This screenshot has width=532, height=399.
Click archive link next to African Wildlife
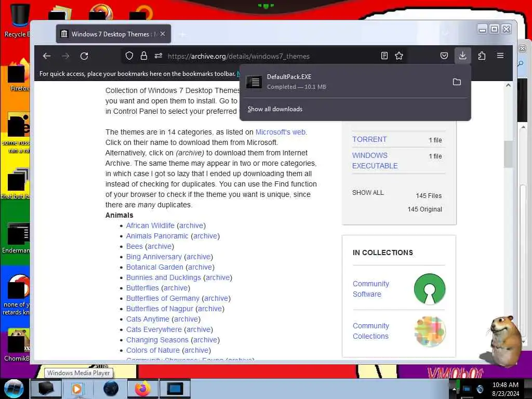pyautogui.click(x=191, y=225)
